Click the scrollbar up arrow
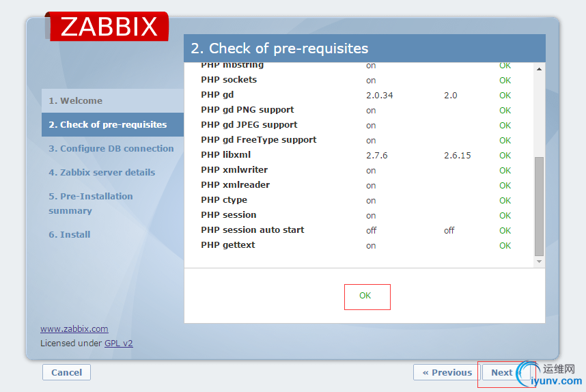Screen dimensions: 586x392 pyautogui.click(x=539, y=69)
